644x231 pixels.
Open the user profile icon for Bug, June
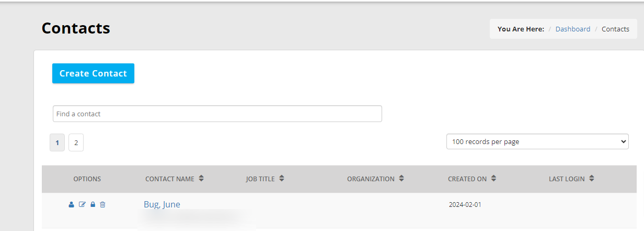coord(72,204)
